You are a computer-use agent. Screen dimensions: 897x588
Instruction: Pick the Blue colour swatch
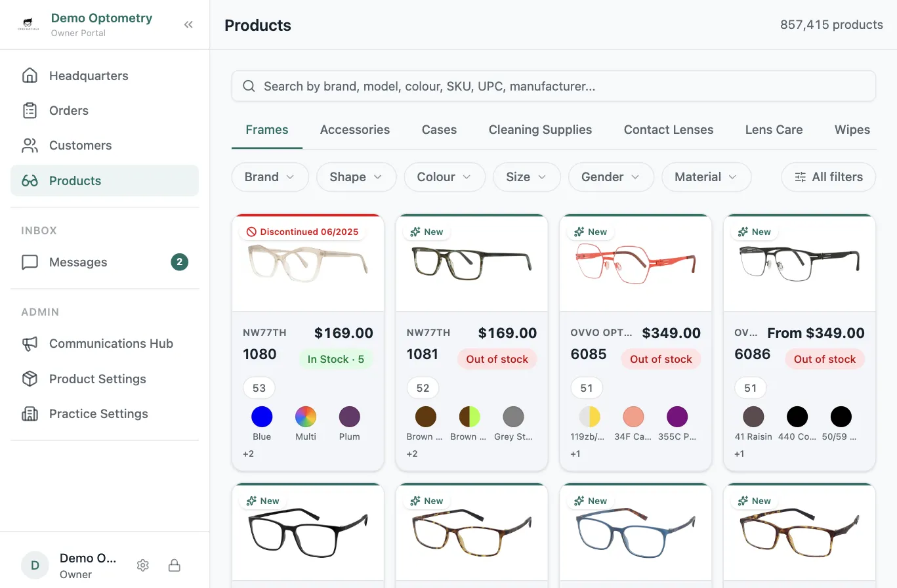pyautogui.click(x=262, y=416)
